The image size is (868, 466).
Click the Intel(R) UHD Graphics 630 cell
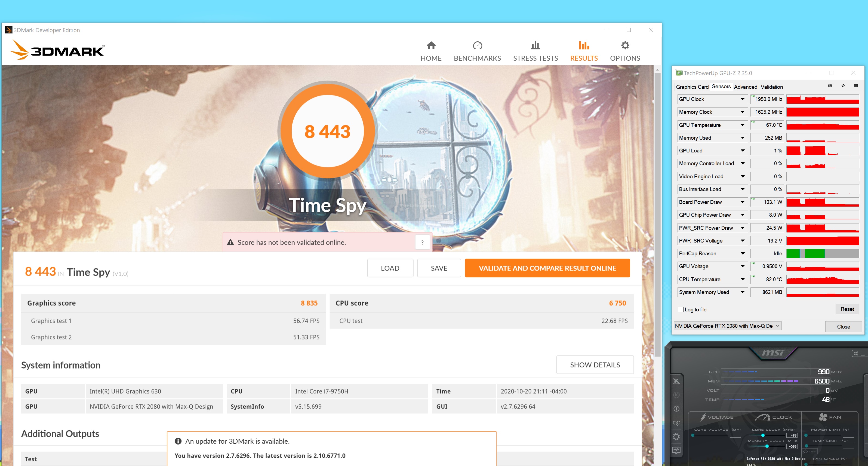[x=154, y=391]
